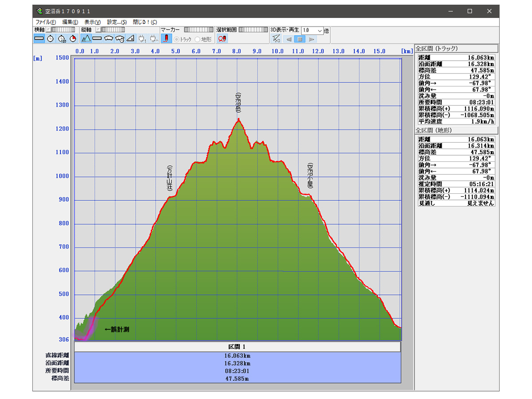Click the 全区間 (地形) header button

(x=457, y=130)
